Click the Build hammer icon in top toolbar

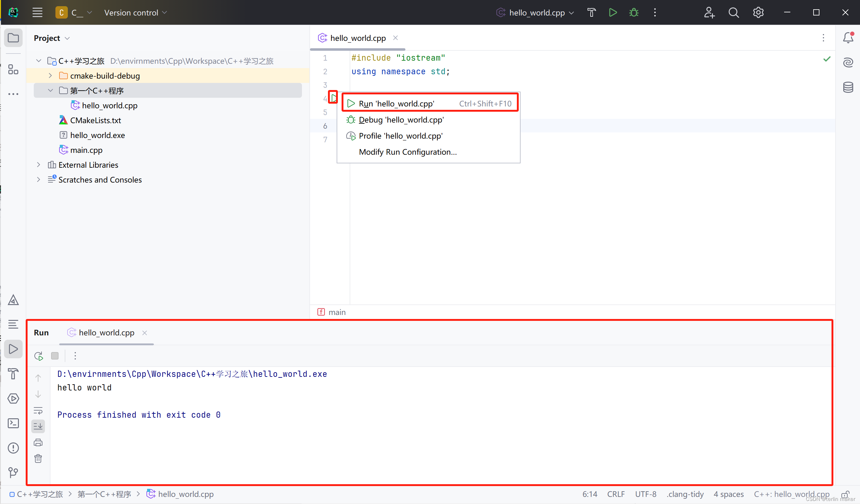592,13
